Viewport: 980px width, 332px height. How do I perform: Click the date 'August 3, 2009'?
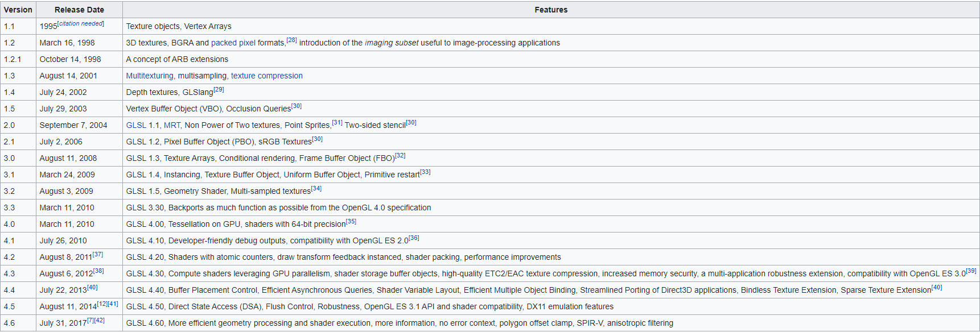click(x=66, y=192)
